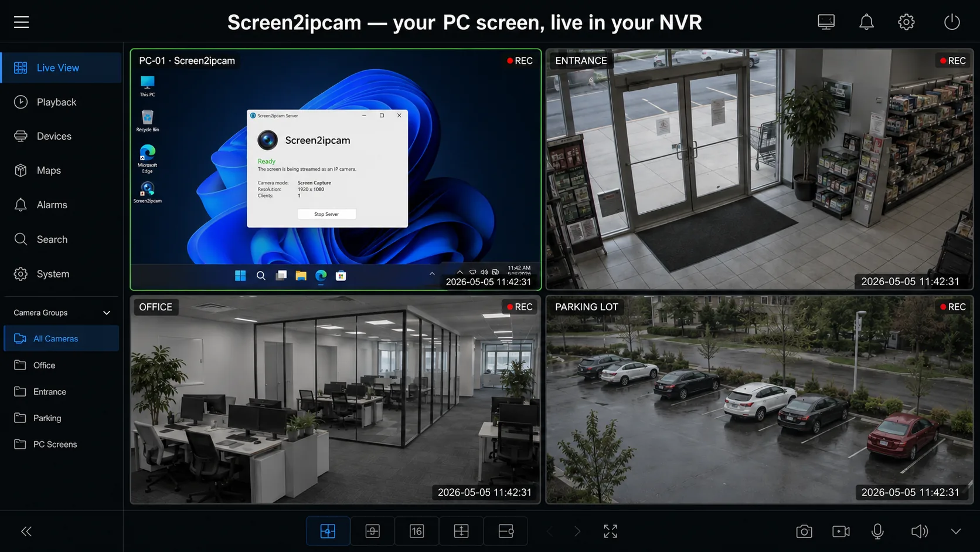Screen dimensions: 980x552
Task: Toggle speaker audio
Action: point(919,531)
